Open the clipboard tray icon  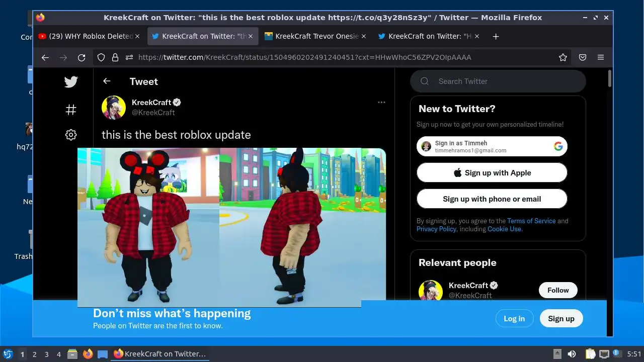tap(590, 354)
